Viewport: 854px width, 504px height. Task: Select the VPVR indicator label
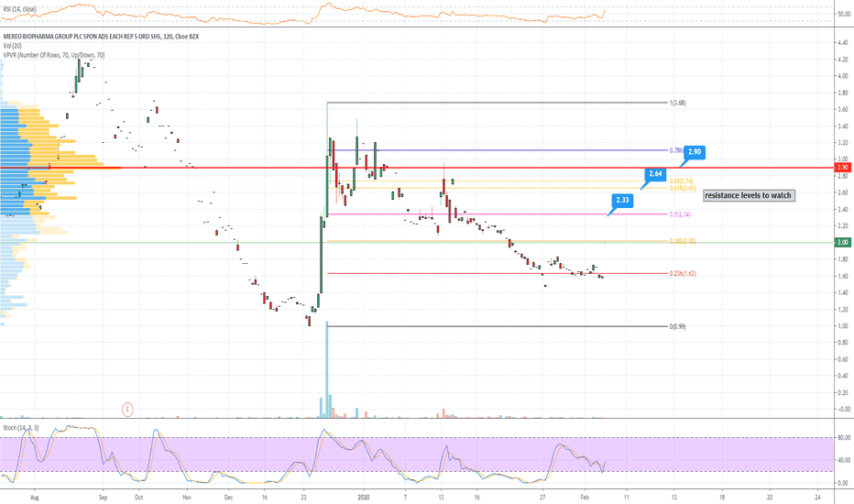(54, 55)
